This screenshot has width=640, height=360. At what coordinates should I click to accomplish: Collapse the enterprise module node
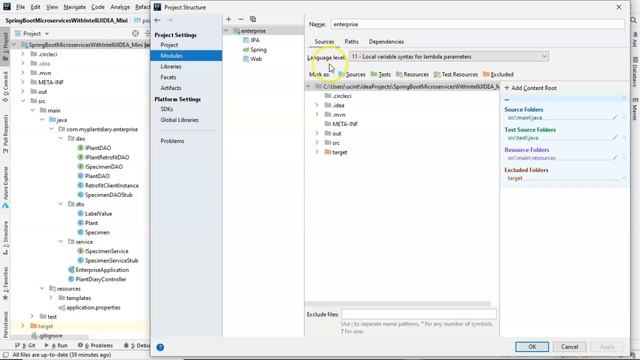point(227,31)
